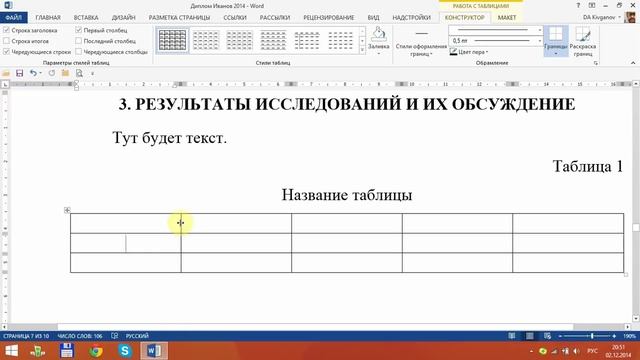Click the volume speaker tray icon
The width and height of the screenshot is (640, 360).
tap(576, 351)
